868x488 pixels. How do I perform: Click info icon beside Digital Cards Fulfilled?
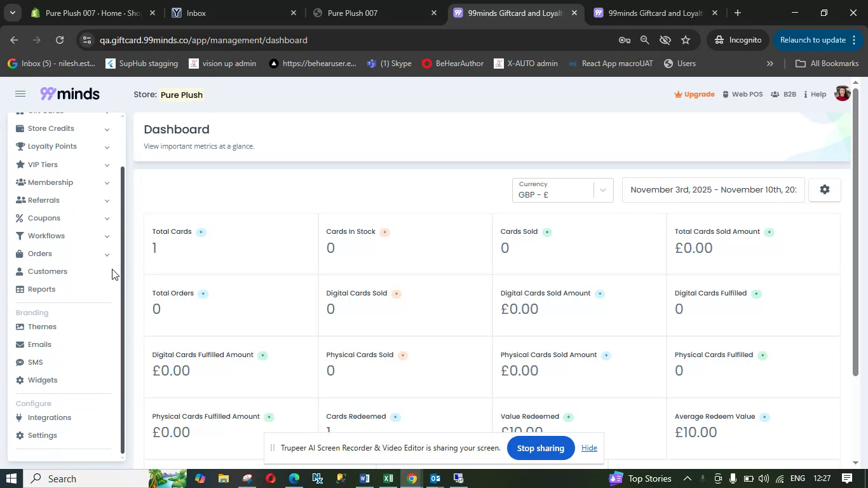click(756, 294)
